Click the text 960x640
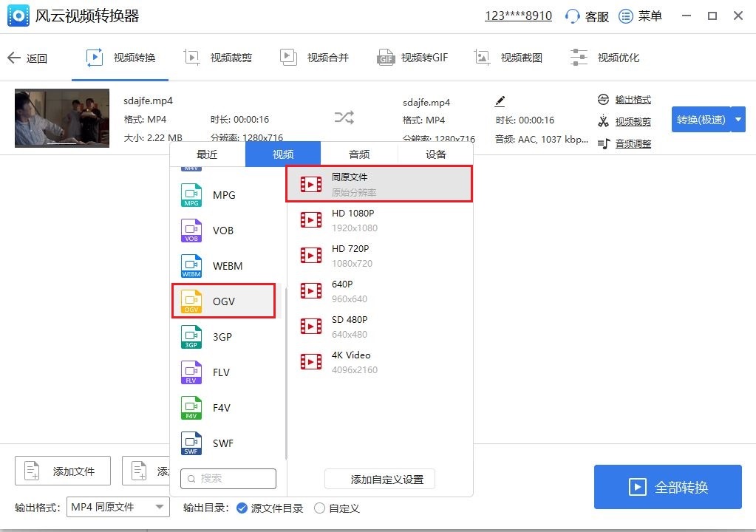The width and height of the screenshot is (756, 532). pos(349,299)
